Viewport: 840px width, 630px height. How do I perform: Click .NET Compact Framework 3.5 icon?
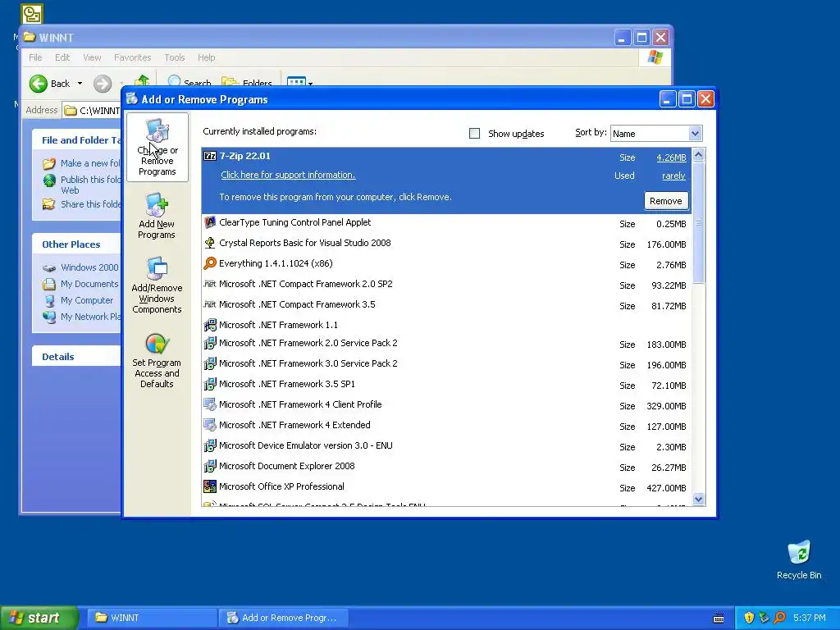tap(210, 304)
